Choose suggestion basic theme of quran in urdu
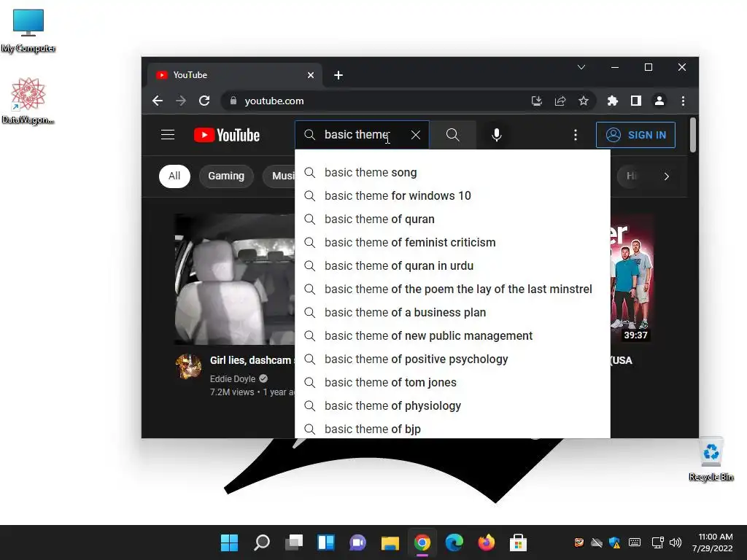Image resolution: width=747 pixels, height=560 pixels. [452, 265]
